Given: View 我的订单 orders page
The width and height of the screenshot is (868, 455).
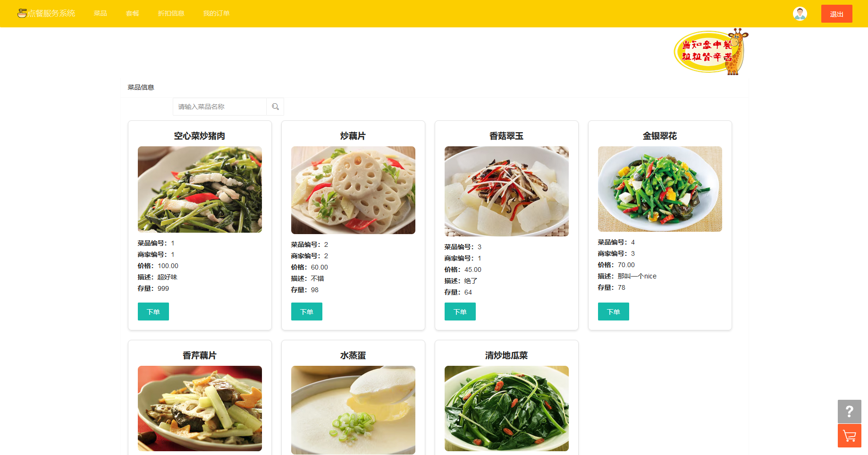Looking at the screenshot, I should [x=216, y=13].
